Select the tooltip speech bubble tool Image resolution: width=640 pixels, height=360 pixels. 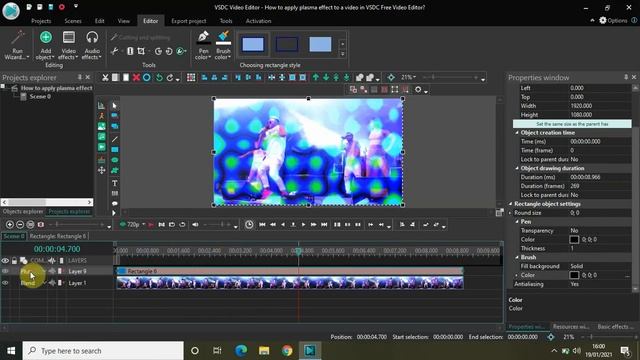[115, 203]
